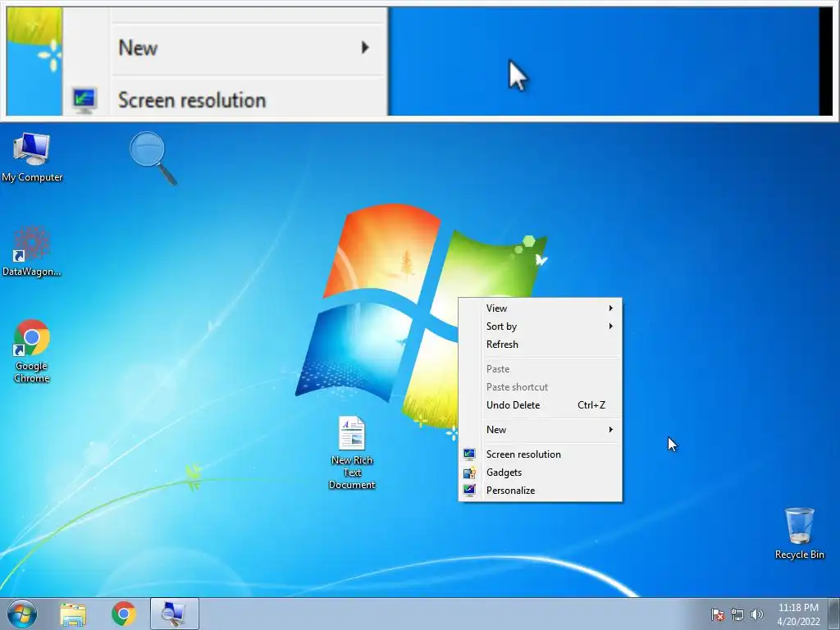
Task: Click the Gadgets icon in context menu
Action: pyautogui.click(x=469, y=472)
